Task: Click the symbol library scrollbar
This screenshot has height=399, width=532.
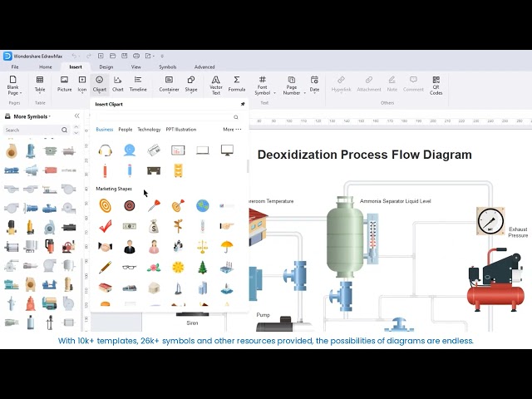Action: click(x=81, y=294)
